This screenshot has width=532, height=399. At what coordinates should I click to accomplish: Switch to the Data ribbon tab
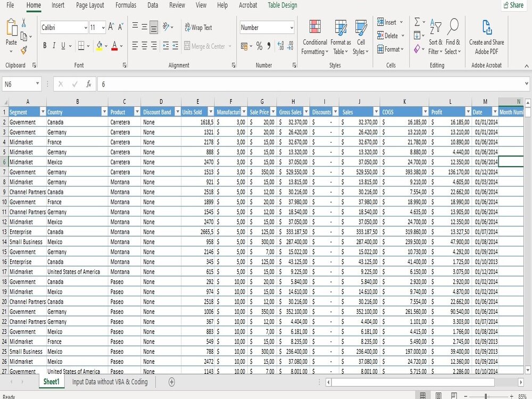[x=153, y=5]
